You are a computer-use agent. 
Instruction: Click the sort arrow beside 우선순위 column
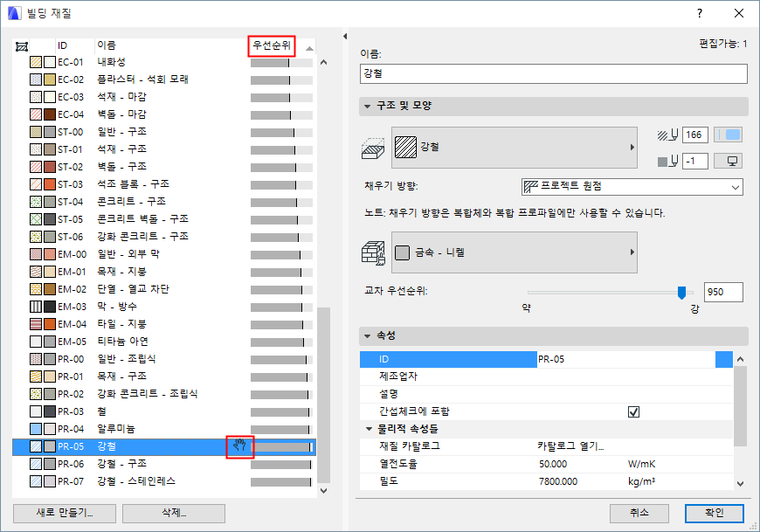coord(309,48)
